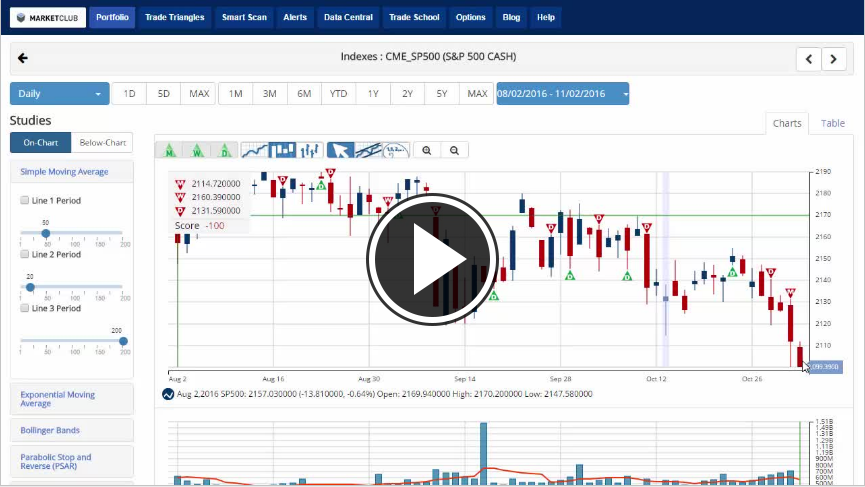Select the 5D intraday range
The height and width of the screenshot is (487, 865).
pos(163,94)
